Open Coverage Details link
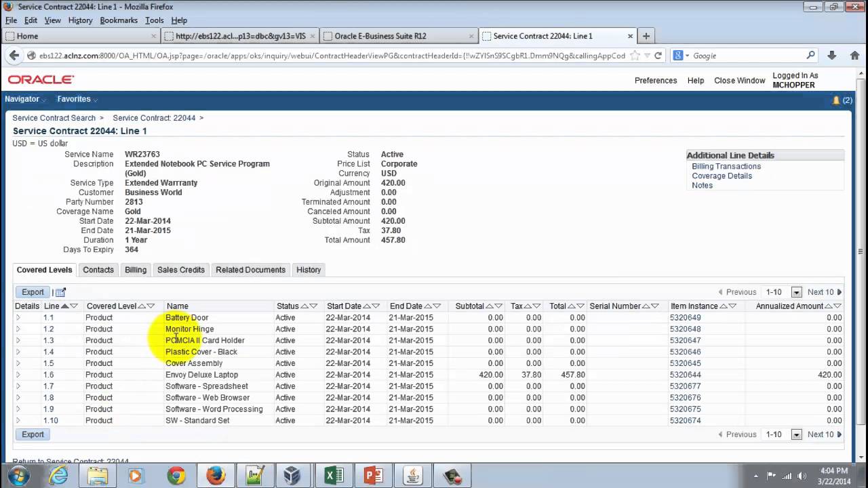Viewport: 868px width, 488px height. click(722, 176)
